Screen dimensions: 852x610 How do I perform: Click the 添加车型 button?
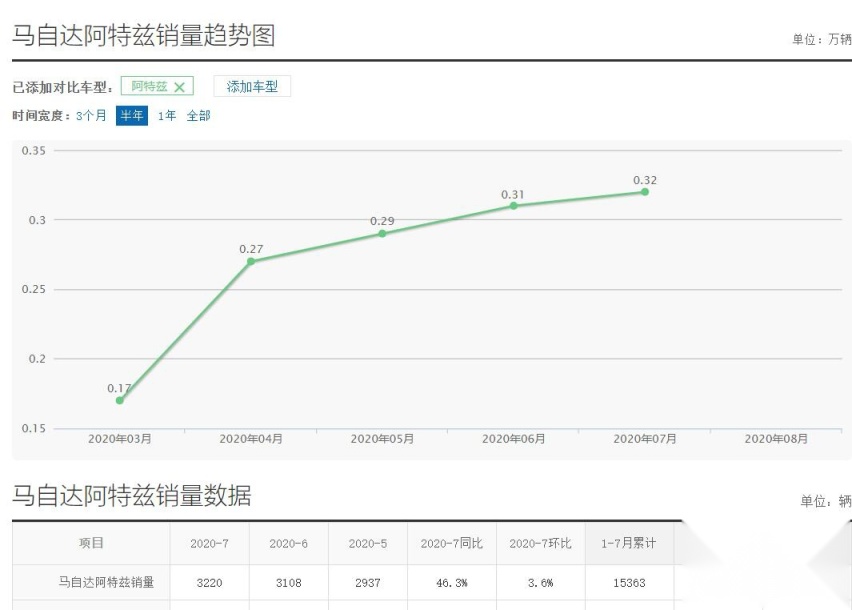252,86
